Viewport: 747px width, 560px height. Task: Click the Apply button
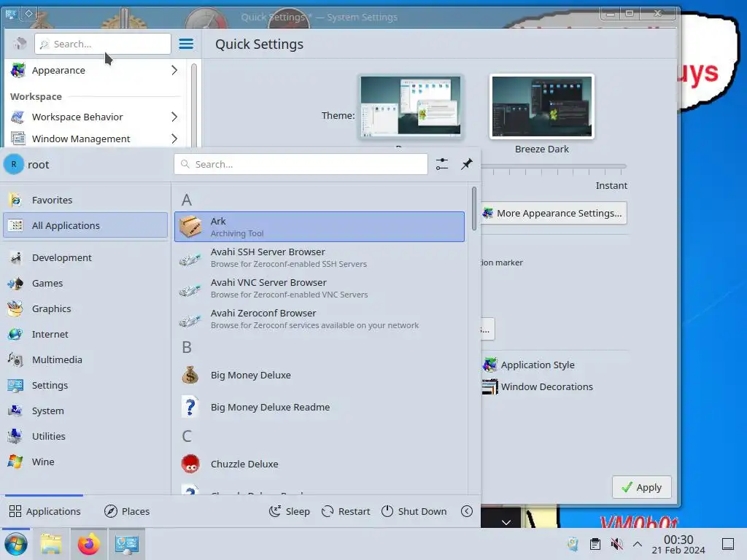coord(642,487)
